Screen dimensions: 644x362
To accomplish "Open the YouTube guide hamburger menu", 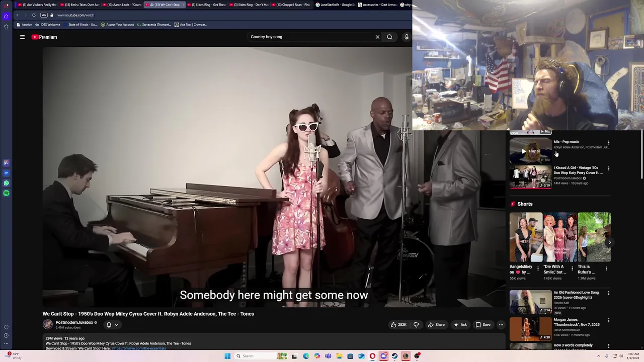I will tap(22, 37).
